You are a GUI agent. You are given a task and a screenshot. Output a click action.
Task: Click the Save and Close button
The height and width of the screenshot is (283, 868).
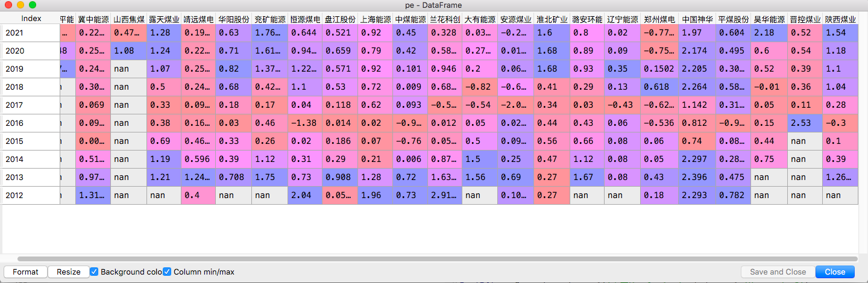[778, 272]
